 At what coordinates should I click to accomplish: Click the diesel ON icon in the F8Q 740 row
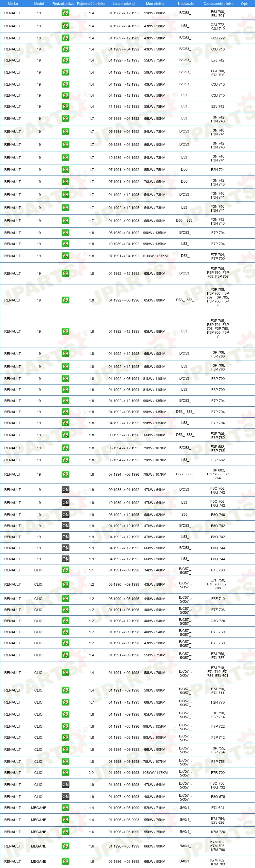tap(66, 514)
